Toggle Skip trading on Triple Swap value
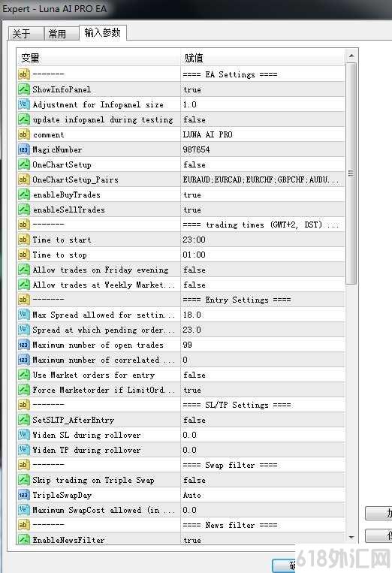392x573 pixels. click(x=263, y=480)
